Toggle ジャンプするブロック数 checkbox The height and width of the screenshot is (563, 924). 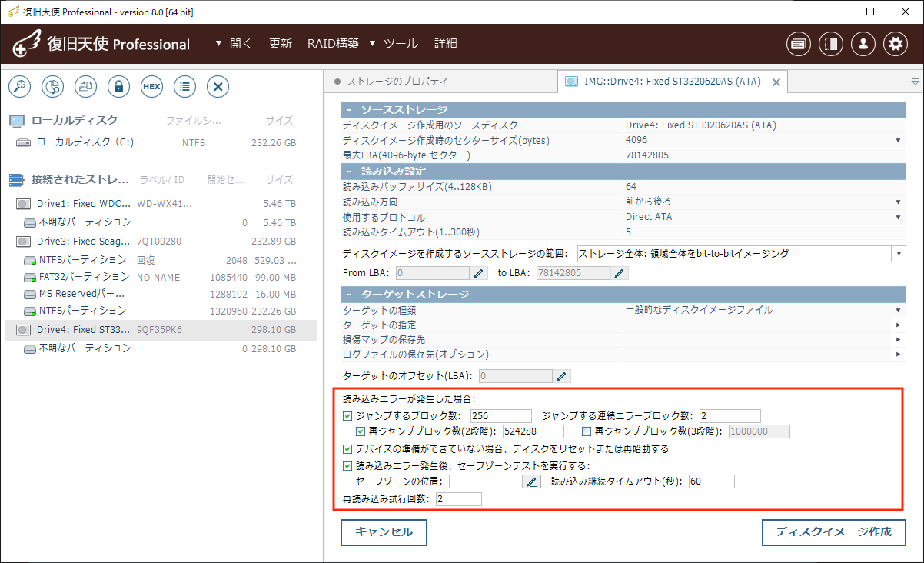[347, 416]
